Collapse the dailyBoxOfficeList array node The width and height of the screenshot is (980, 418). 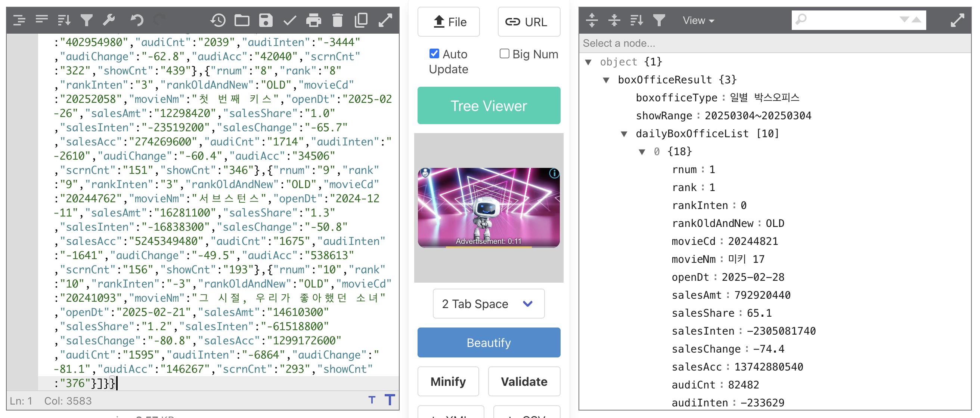pyautogui.click(x=624, y=133)
